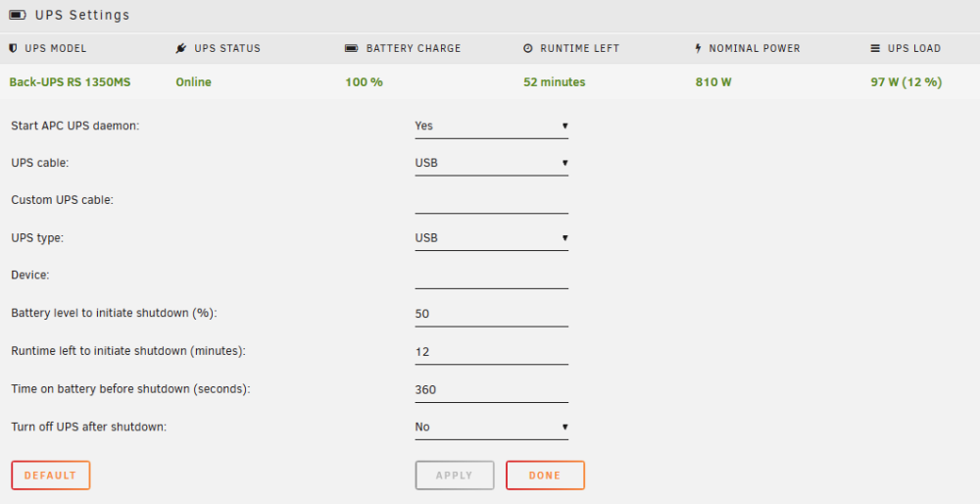
Task: Click the UPS MODEL column header
Action: [56, 48]
